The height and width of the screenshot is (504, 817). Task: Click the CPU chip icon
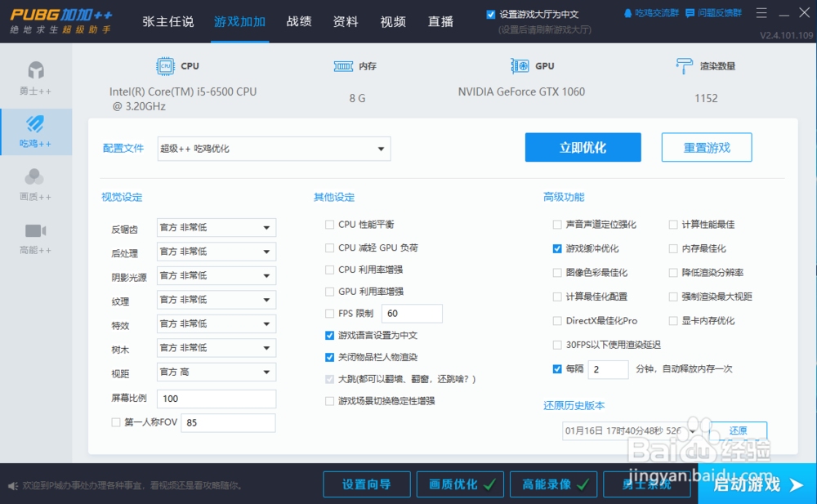(x=165, y=66)
